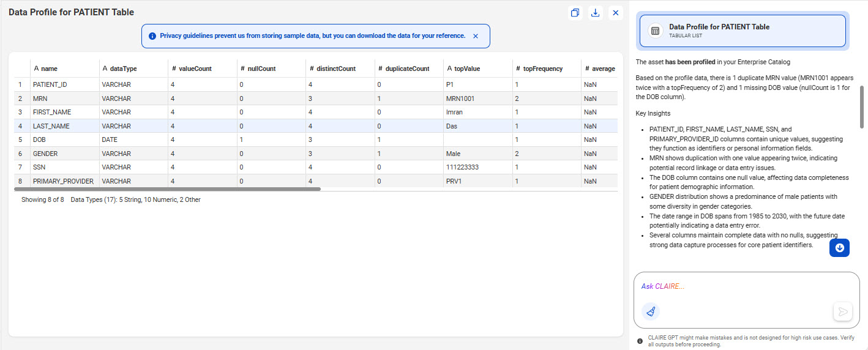Click the PRV1 topValue cell
The image size is (868, 350).
(x=478, y=181)
